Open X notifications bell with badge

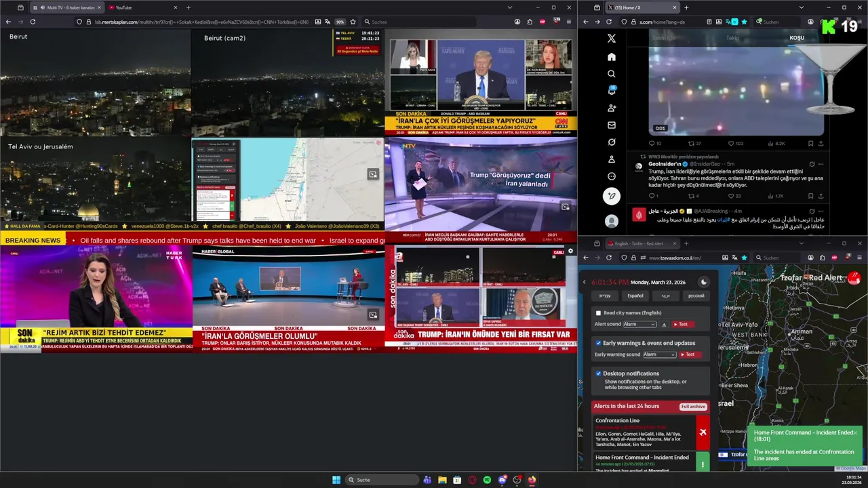[612, 91]
